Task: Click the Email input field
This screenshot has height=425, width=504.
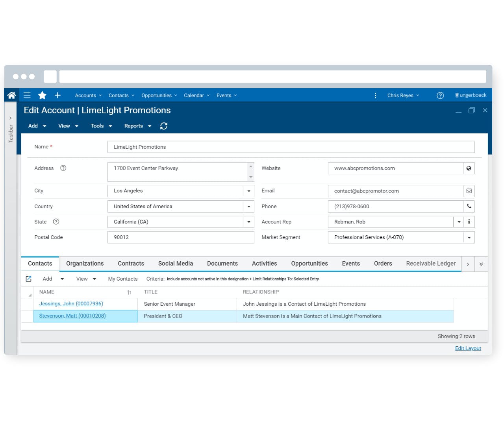Action: (x=396, y=191)
